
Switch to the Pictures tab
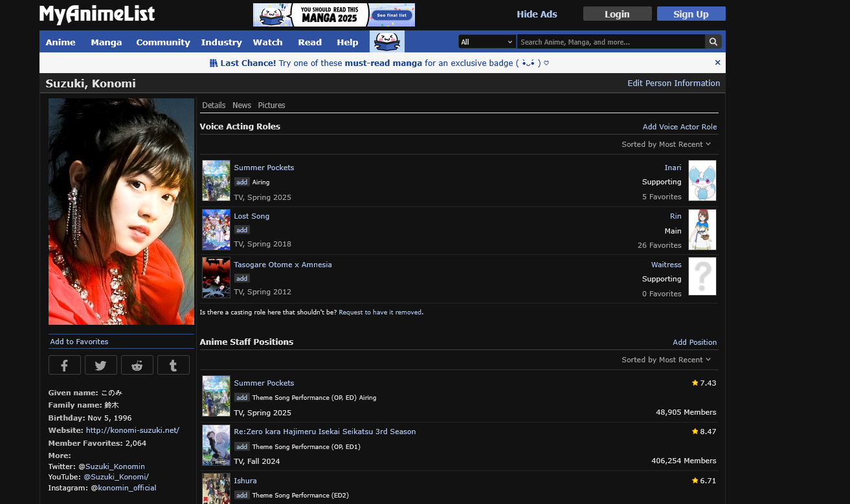click(x=271, y=105)
